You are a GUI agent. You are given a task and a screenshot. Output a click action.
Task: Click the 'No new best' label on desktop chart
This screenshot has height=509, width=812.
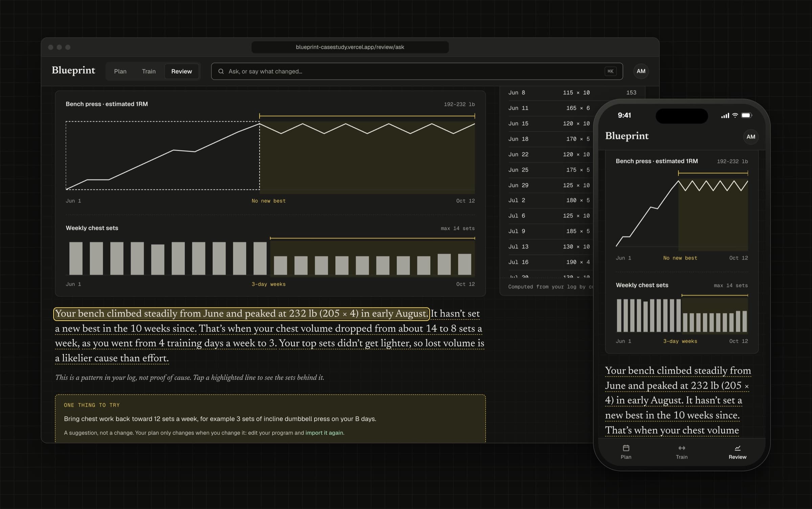pyautogui.click(x=269, y=201)
